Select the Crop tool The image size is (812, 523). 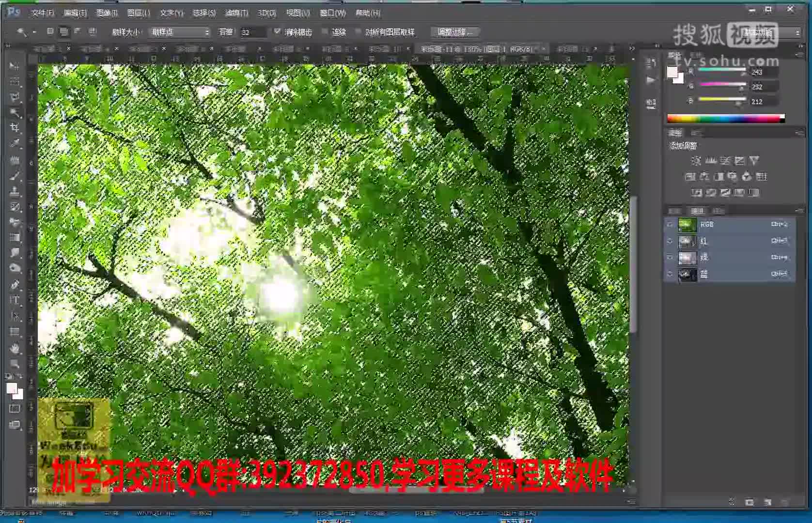(15, 128)
